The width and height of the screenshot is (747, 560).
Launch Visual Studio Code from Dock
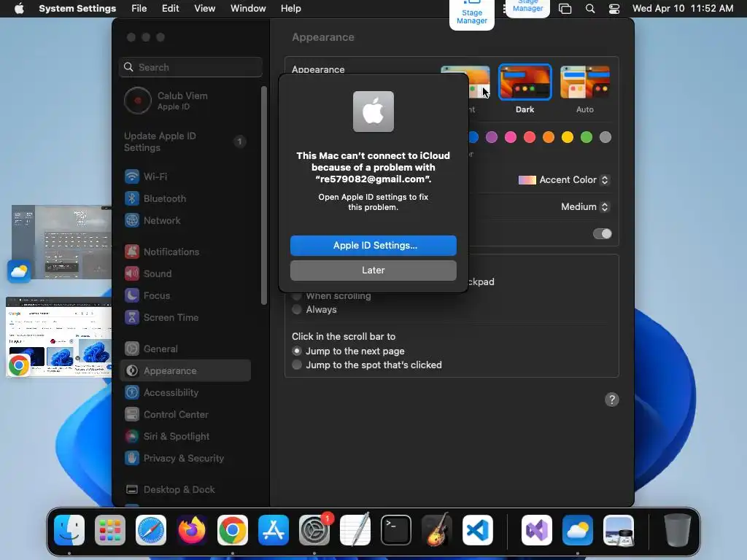(478, 530)
